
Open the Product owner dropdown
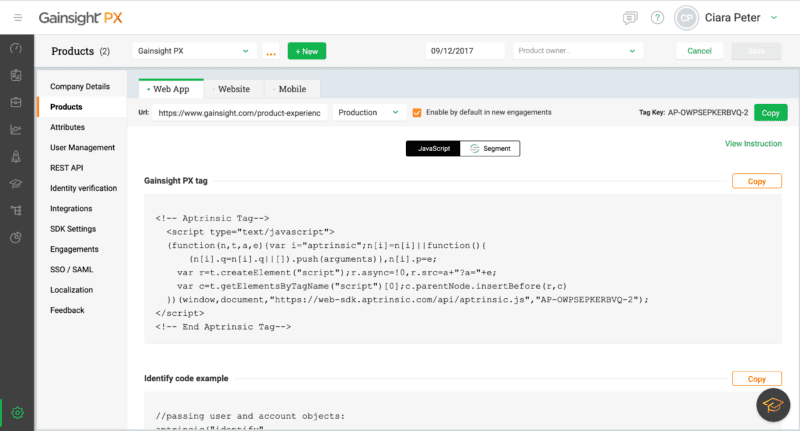[577, 51]
